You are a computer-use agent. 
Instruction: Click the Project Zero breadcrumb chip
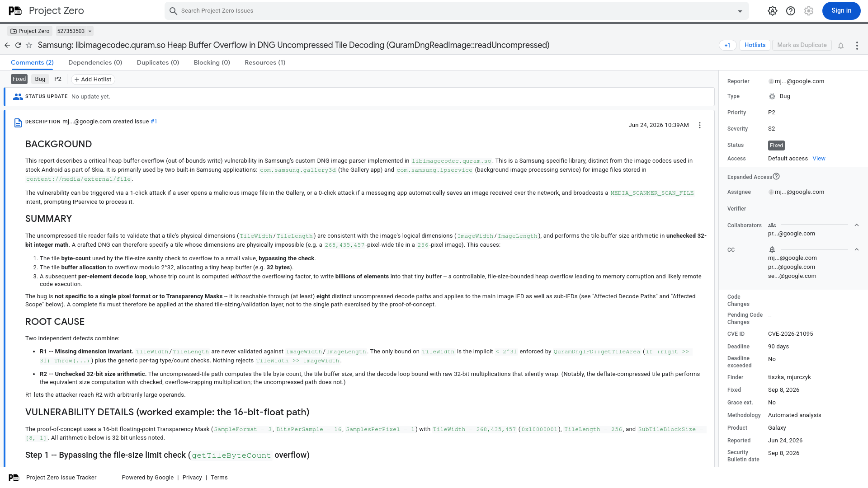[x=30, y=31]
